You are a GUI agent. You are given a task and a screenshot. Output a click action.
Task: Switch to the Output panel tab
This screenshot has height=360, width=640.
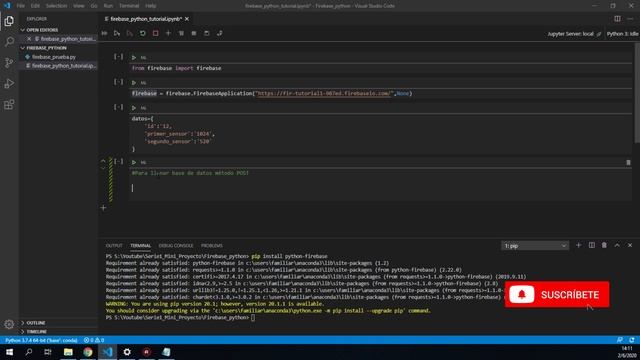(x=114, y=246)
